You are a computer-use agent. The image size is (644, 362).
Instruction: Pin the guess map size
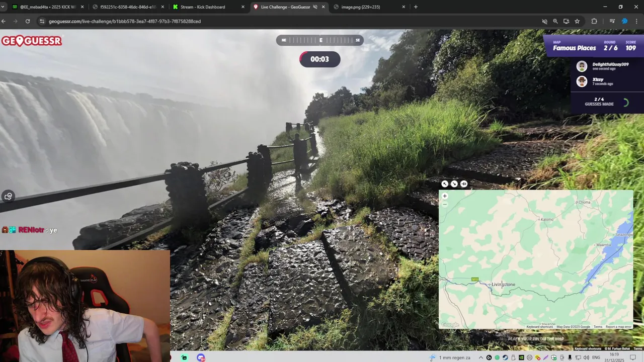pyautogui.click(x=464, y=184)
